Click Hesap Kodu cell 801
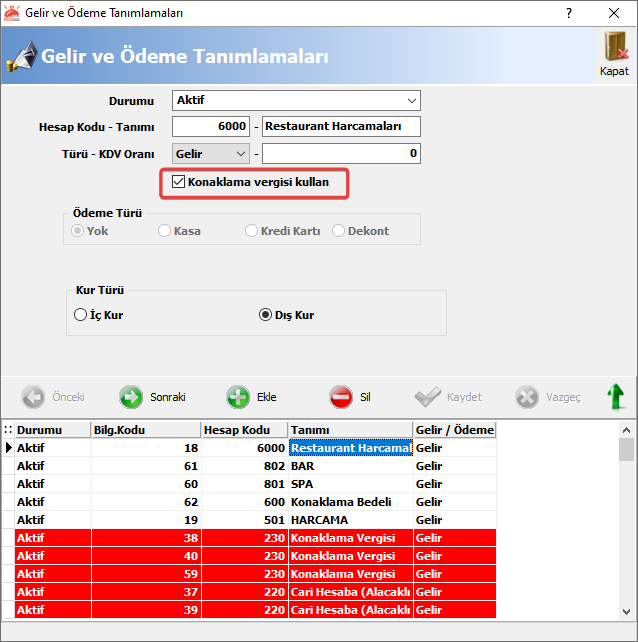The height and width of the screenshot is (642, 638). 245,484
